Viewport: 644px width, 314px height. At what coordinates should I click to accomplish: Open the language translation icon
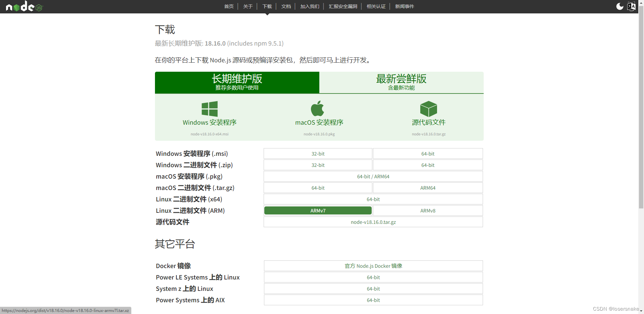pos(631,6)
